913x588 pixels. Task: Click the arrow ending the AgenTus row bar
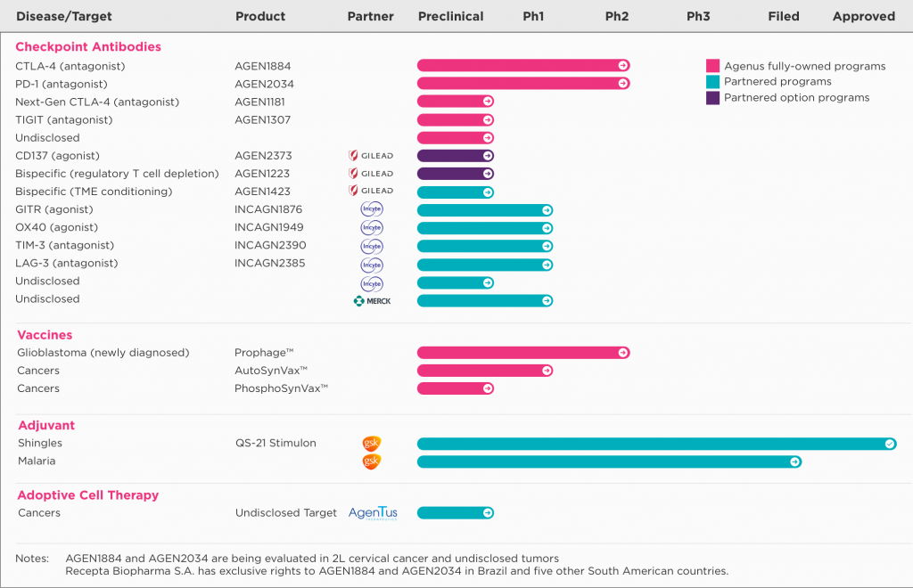(488, 513)
